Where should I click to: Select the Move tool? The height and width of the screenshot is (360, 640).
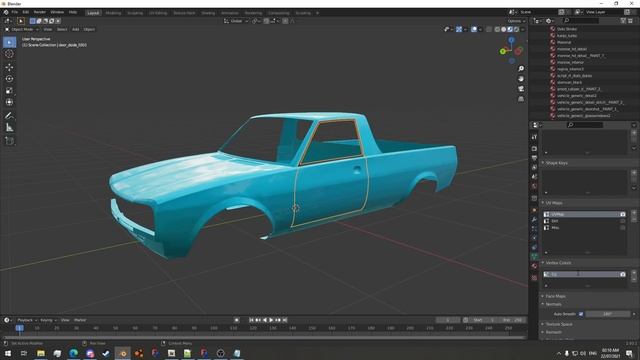point(9,67)
